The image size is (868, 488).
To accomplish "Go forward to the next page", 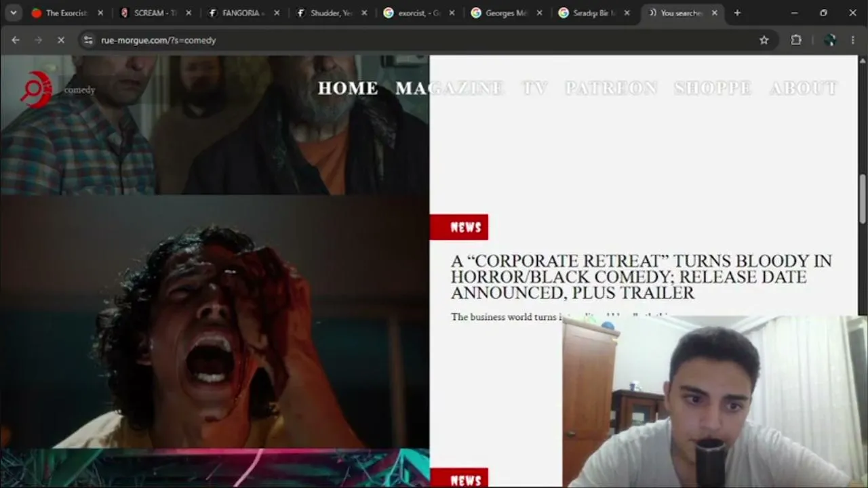I will [x=38, y=40].
